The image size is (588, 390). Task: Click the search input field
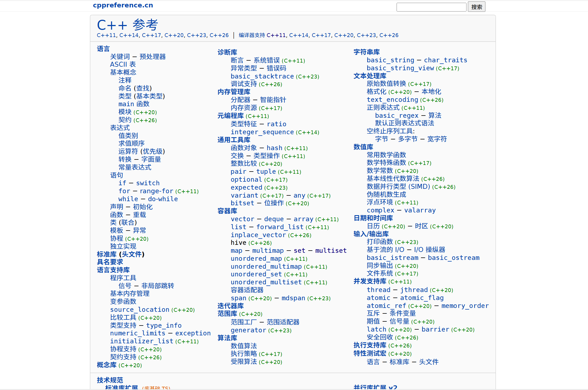tap(431, 7)
